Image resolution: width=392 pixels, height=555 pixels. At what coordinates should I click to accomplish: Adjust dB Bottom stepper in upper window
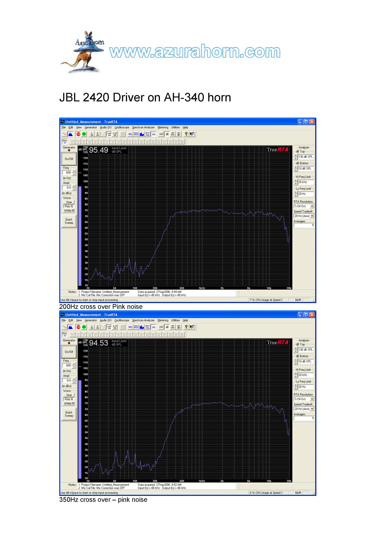tap(296, 169)
